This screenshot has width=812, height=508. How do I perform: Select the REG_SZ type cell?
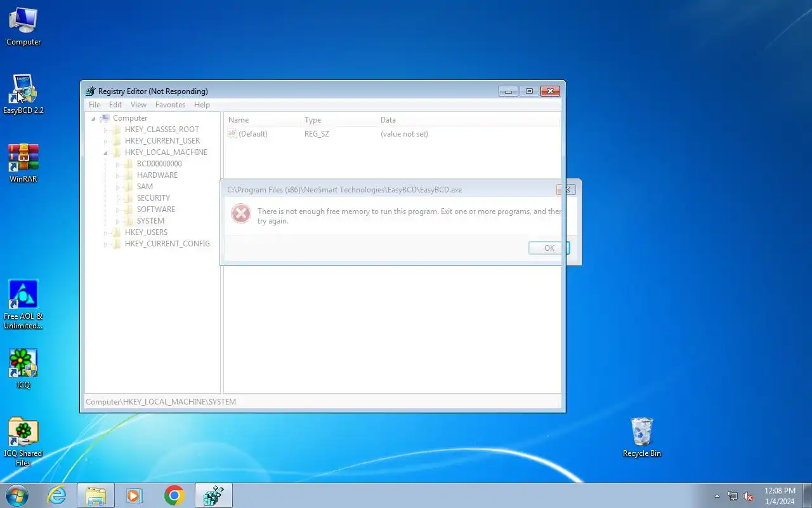(317, 134)
